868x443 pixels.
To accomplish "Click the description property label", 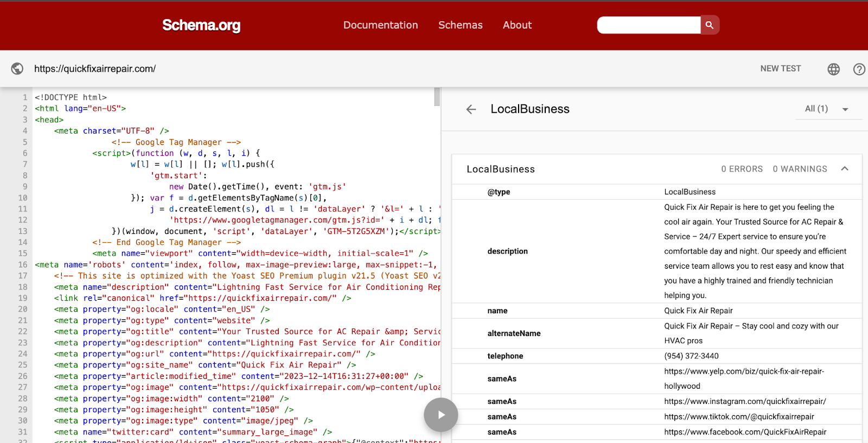I will pyautogui.click(x=507, y=251).
